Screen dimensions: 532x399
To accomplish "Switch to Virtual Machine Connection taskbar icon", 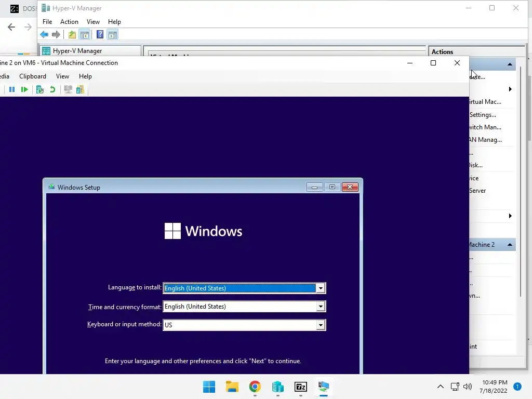I will pyautogui.click(x=324, y=387).
